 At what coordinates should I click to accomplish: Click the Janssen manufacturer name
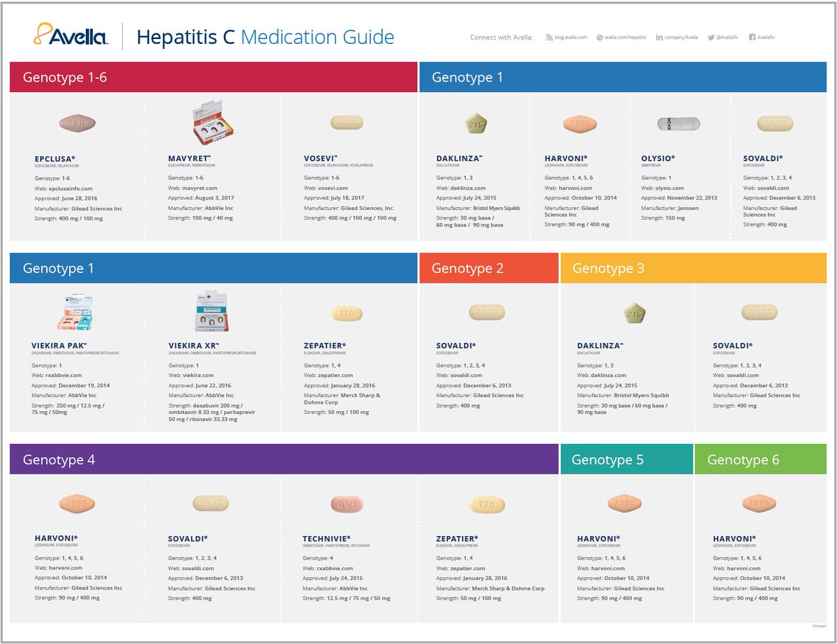point(688,208)
